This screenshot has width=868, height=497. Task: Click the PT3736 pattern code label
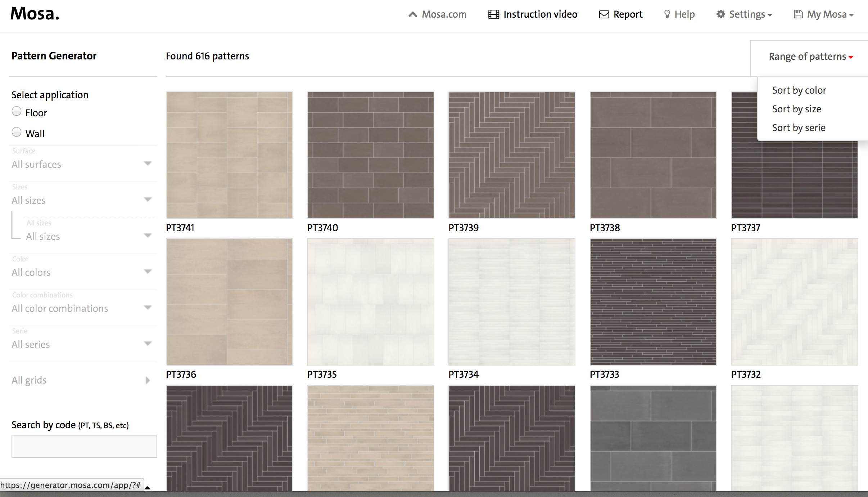click(x=181, y=374)
